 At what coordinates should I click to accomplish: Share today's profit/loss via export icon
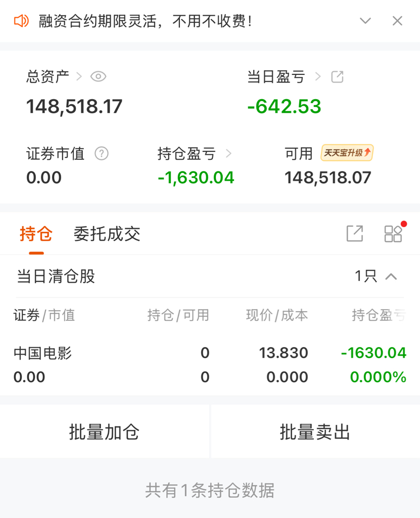pyautogui.click(x=337, y=77)
